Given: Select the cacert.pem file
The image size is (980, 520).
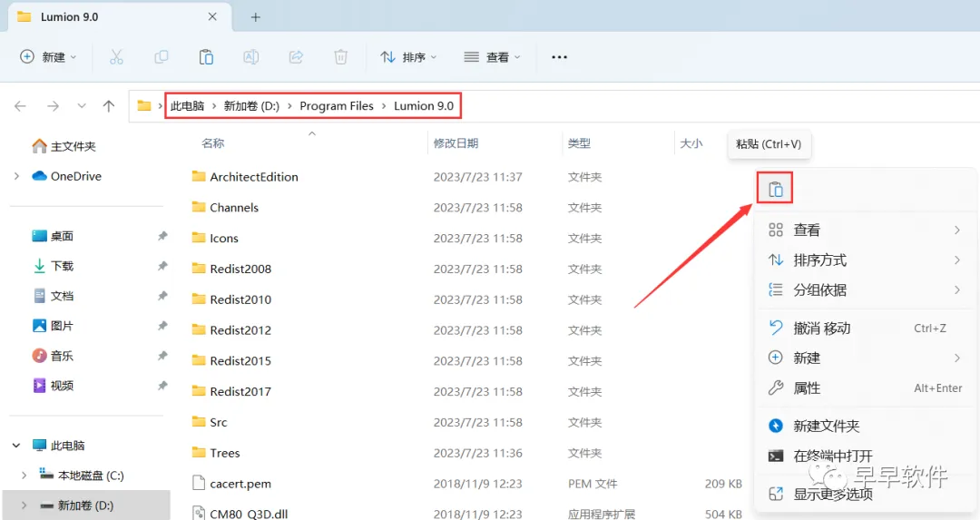Looking at the screenshot, I should tap(231, 484).
